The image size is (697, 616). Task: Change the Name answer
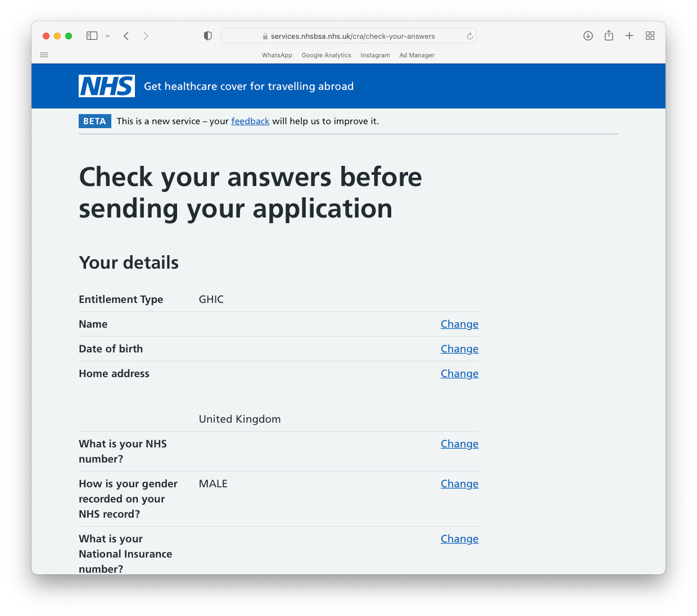click(459, 324)
